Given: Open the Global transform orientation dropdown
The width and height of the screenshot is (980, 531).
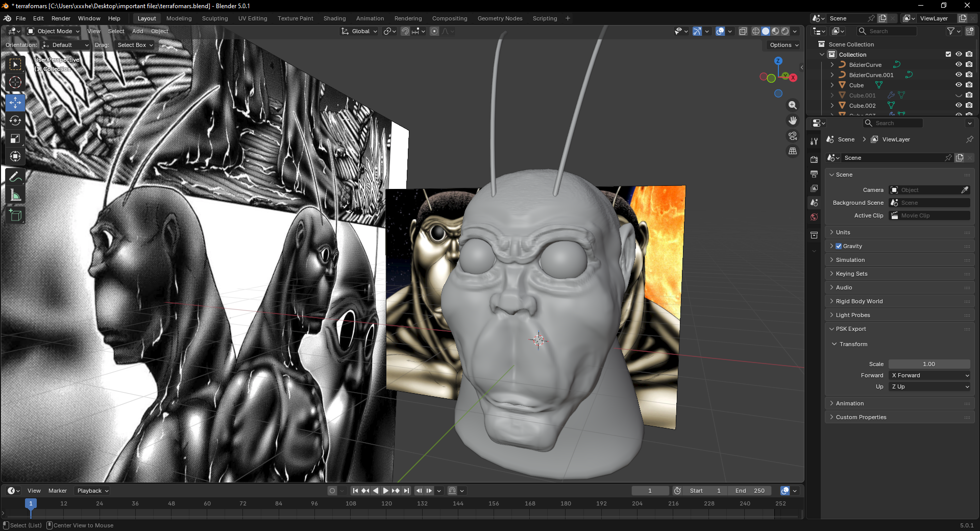Looking at the screenshot, I should (360, 31).
